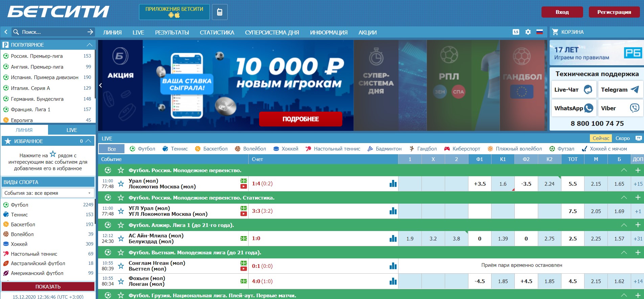Click the settings gear icon in nav bar
644x299 pixels.
[528, 32]
